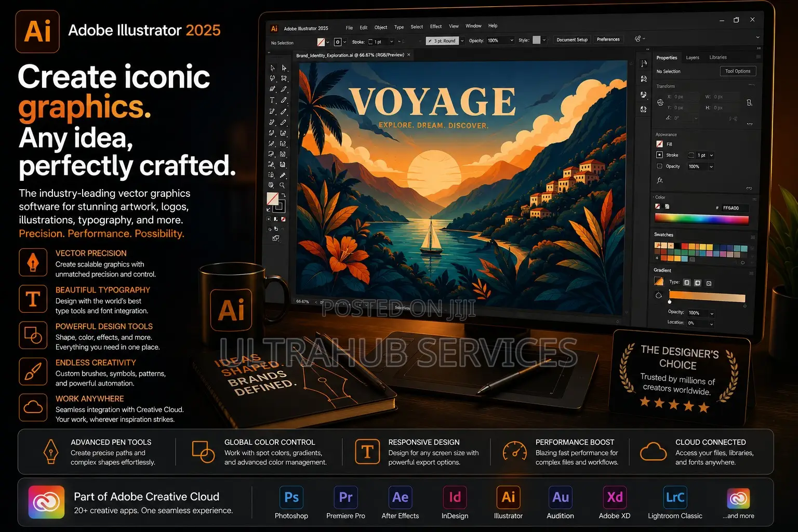Select the Zoom magnifier tool
Viewport: 798px width, 532px height.
282,185
